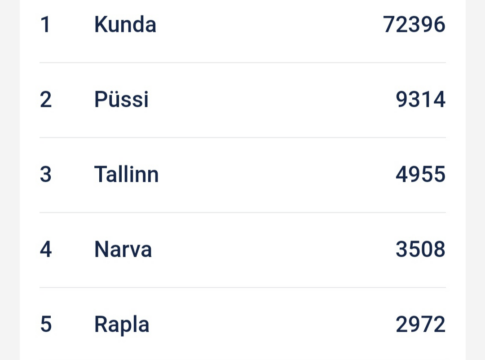This screenshot has width=485, height=360.
Task: Select the empty space in Narva row
Action: click(x=274, y=249)
